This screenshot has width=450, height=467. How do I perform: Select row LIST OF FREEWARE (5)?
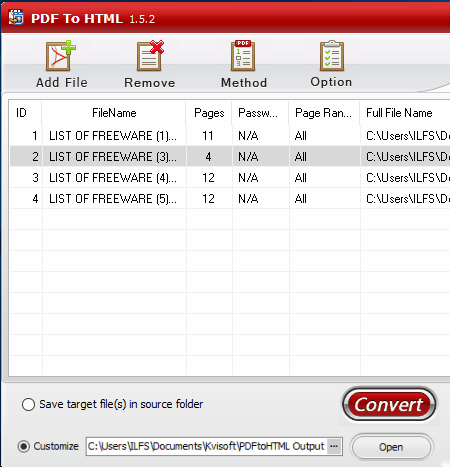(x=230, y=199)
